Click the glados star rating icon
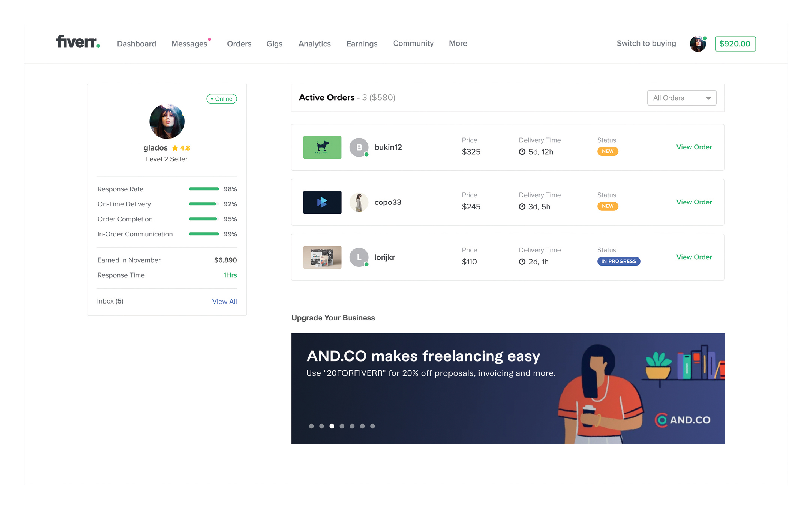This screenshot has height=509, width=812. (175, 148)
